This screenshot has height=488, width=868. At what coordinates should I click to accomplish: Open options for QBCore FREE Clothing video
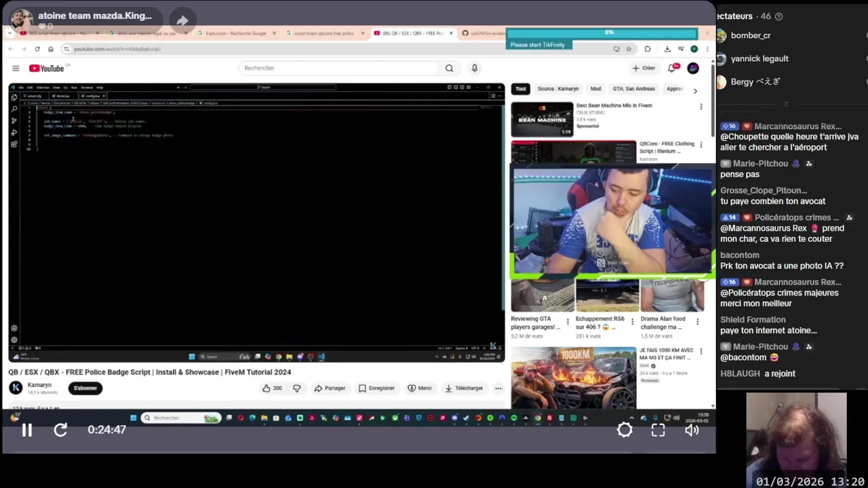click(701, 145)
